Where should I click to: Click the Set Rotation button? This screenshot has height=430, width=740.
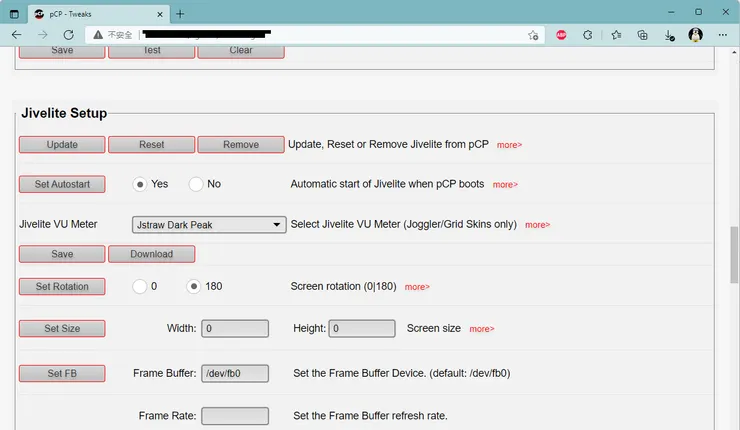[x=62, y=287]
